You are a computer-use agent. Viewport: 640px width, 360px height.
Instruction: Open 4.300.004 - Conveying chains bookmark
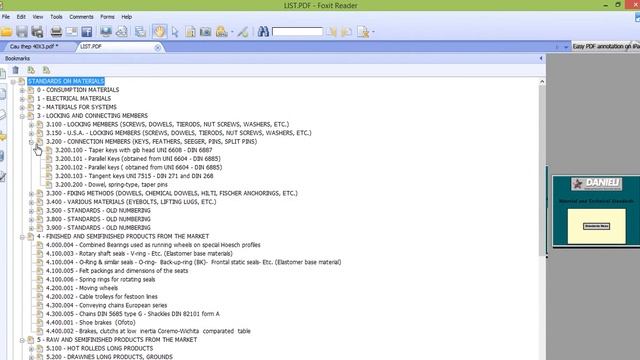pyautogui.click(x=107, y=305)
